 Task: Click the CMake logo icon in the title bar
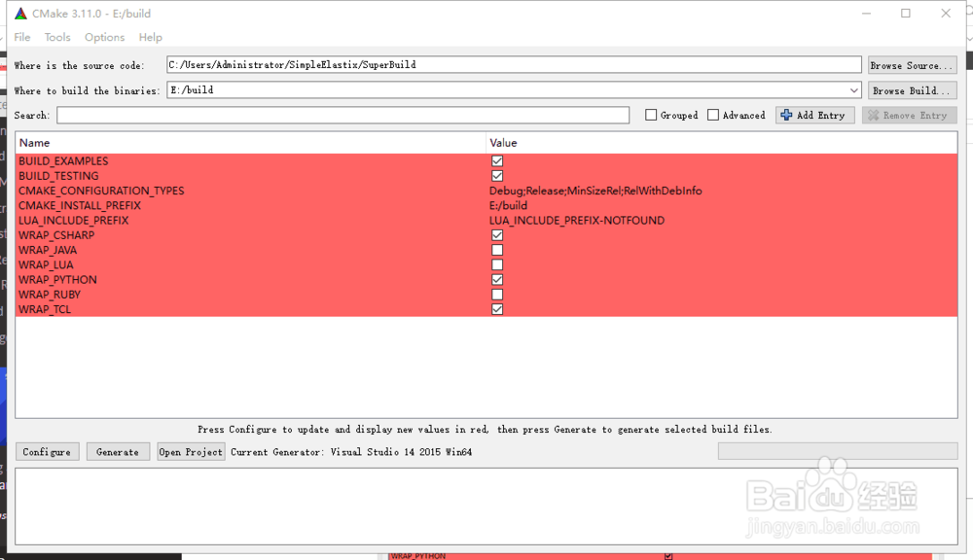tap(18, 13)
